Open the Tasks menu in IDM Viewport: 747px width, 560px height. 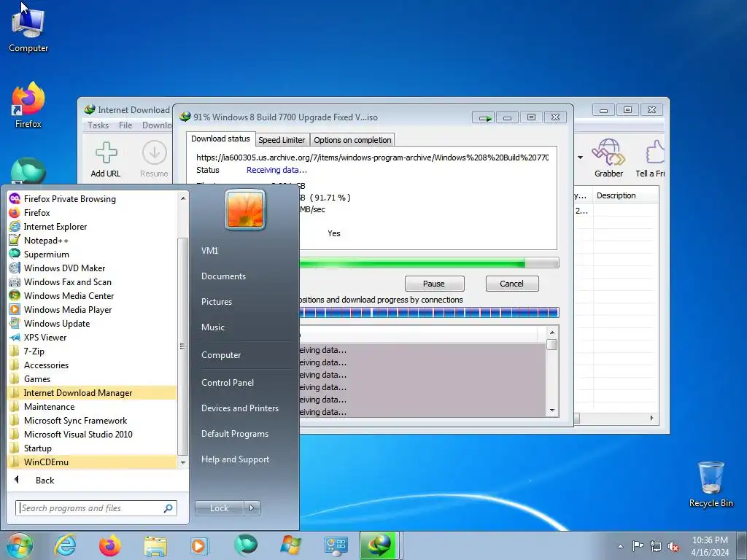tap(98, 125)
